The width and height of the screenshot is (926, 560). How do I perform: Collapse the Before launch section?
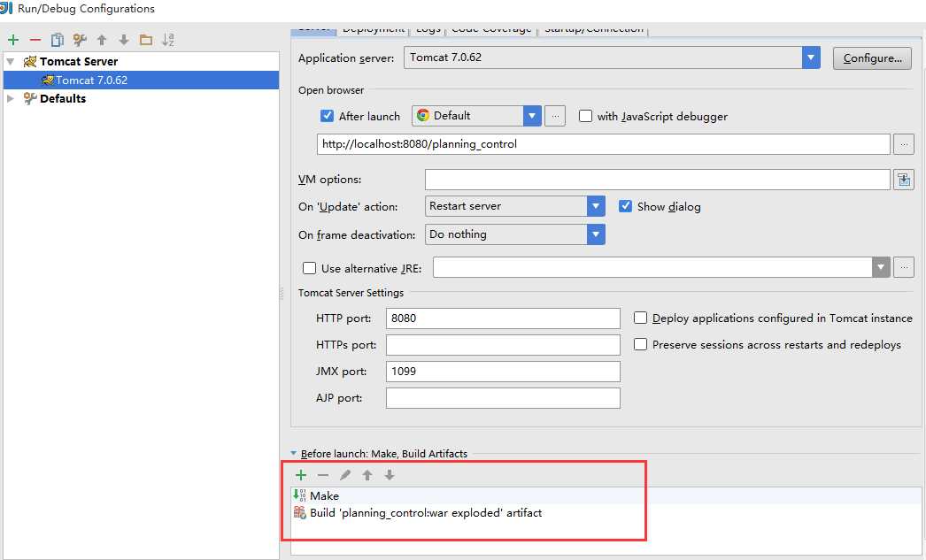[294, 453]
